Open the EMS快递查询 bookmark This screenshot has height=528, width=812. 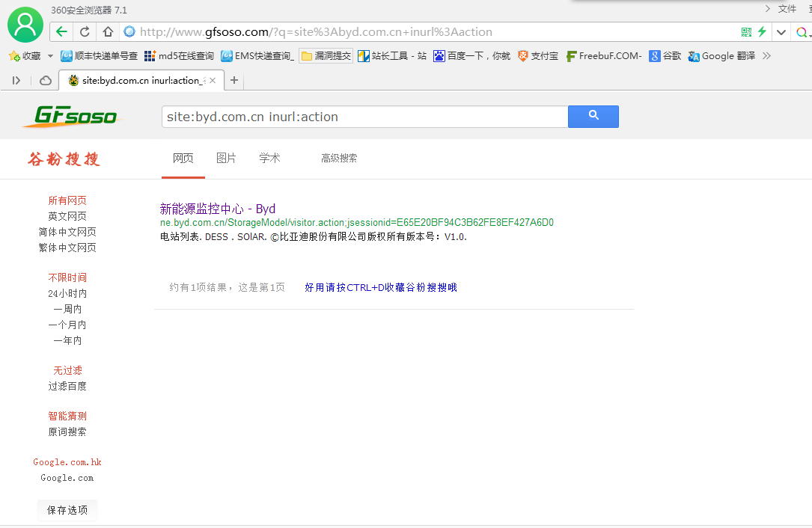257,56
